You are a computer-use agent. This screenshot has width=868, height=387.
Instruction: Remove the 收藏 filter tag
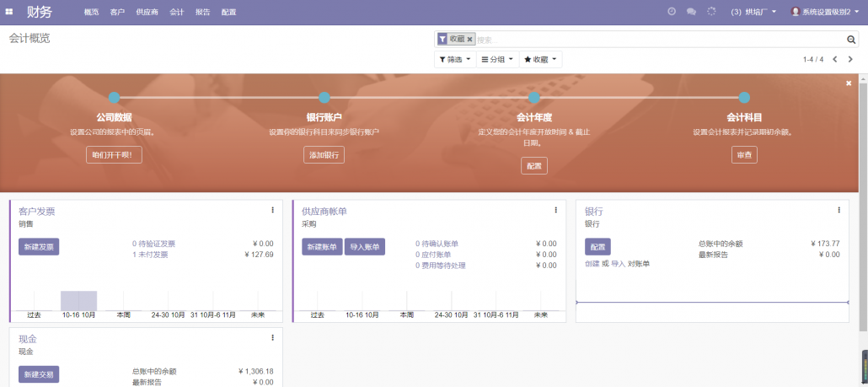(470, 40)
